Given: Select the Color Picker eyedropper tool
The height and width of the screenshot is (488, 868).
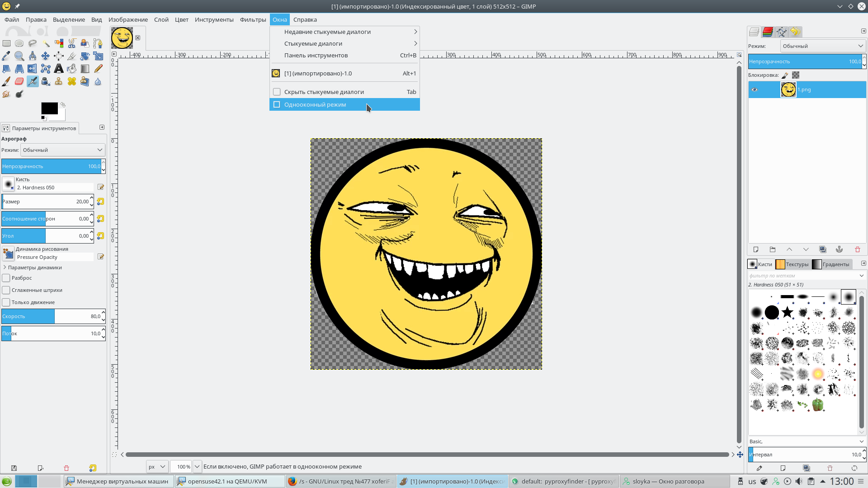Looking at the screenshot, I should 6,56.
